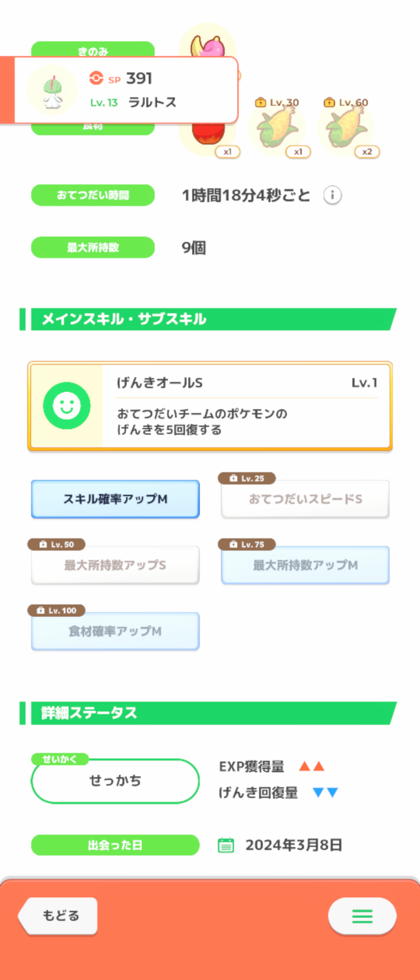Screen dimensions: 420x980
Task: Tap the info icon beside helping time
Action: click(332, 196)
